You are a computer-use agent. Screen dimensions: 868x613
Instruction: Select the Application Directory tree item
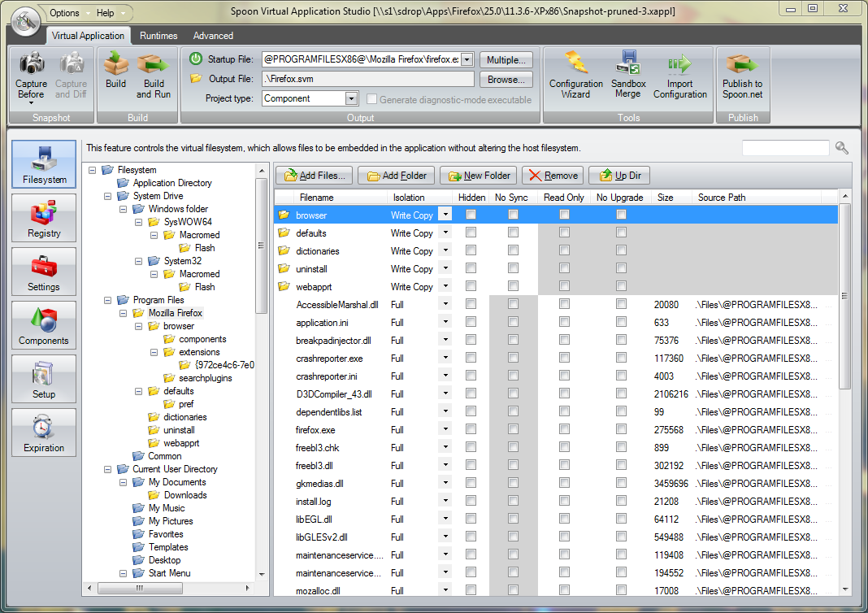pyautogui.click(x=172, y=183)
